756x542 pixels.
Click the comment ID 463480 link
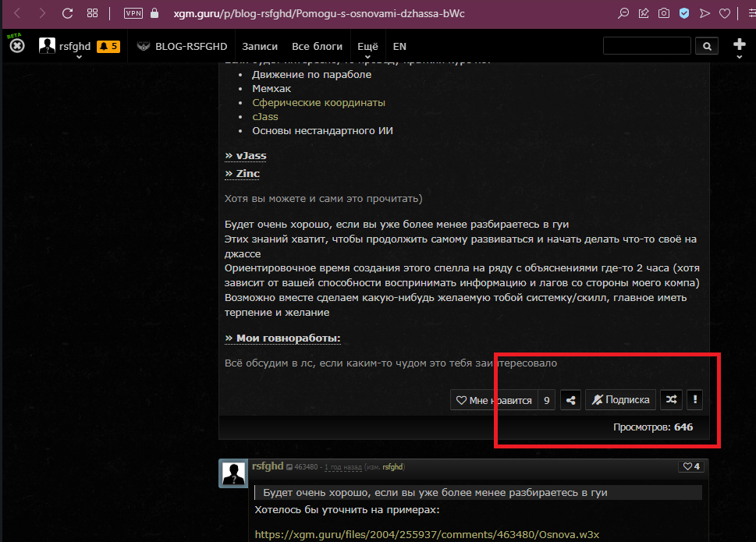click(x=306, y=467)
